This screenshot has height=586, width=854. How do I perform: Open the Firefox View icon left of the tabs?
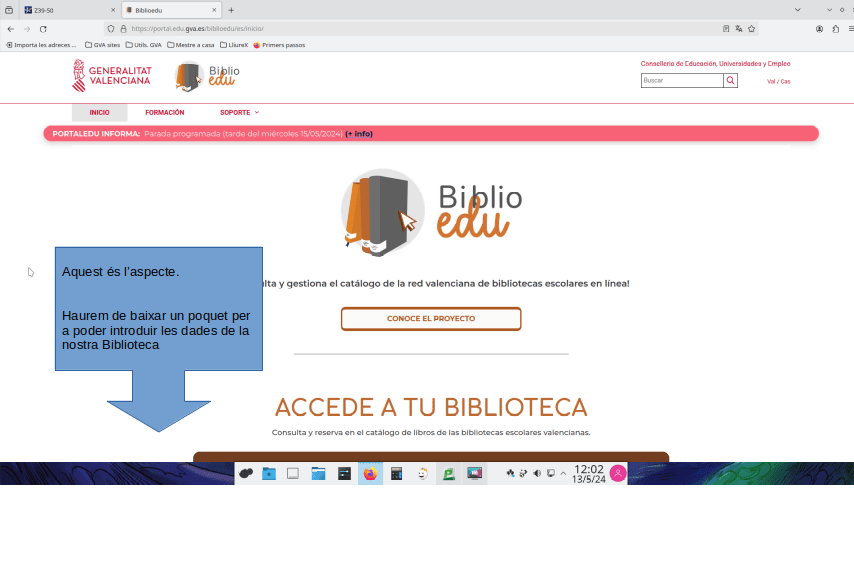(9, 10)
